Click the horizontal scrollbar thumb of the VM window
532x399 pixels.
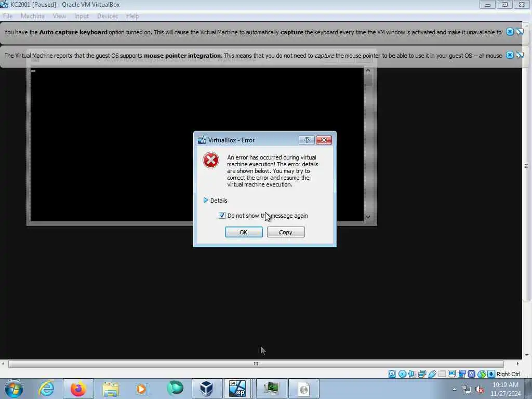coord(256,364)
